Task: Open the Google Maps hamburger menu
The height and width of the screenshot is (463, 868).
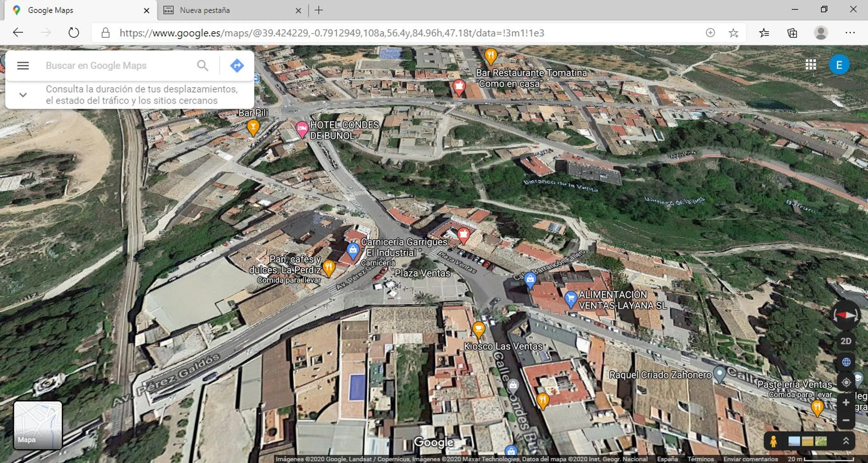Action: [x=23, y=65]
